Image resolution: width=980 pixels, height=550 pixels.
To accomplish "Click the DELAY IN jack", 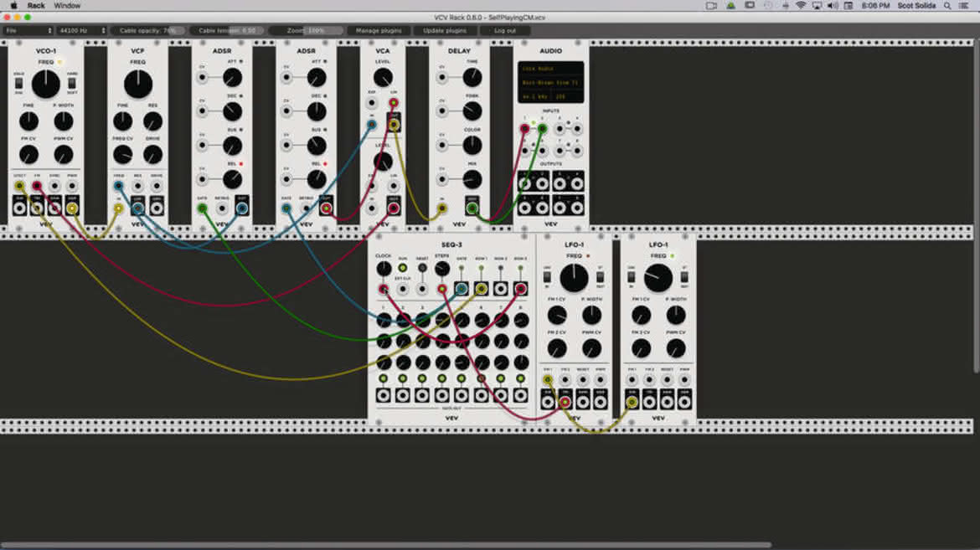I will tap(442, 208).
